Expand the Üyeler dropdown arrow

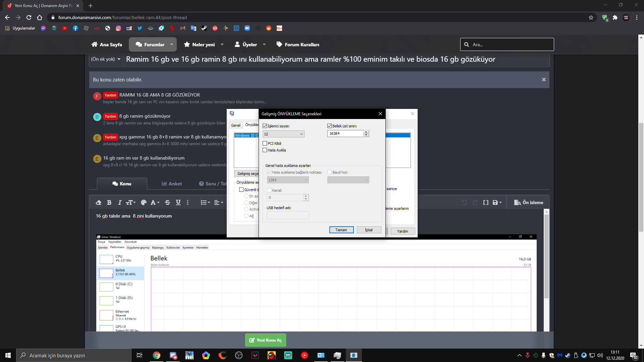[x=264, y=45]
